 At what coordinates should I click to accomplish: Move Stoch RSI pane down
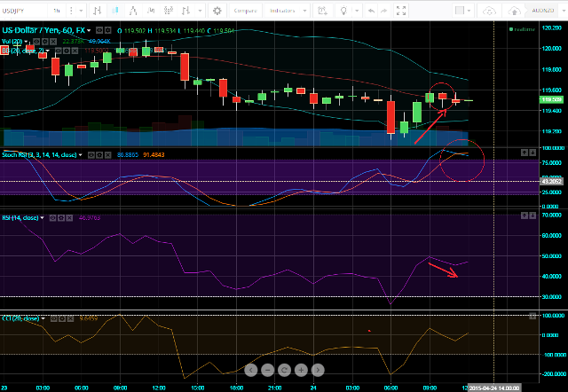click(x=532, y=153)
